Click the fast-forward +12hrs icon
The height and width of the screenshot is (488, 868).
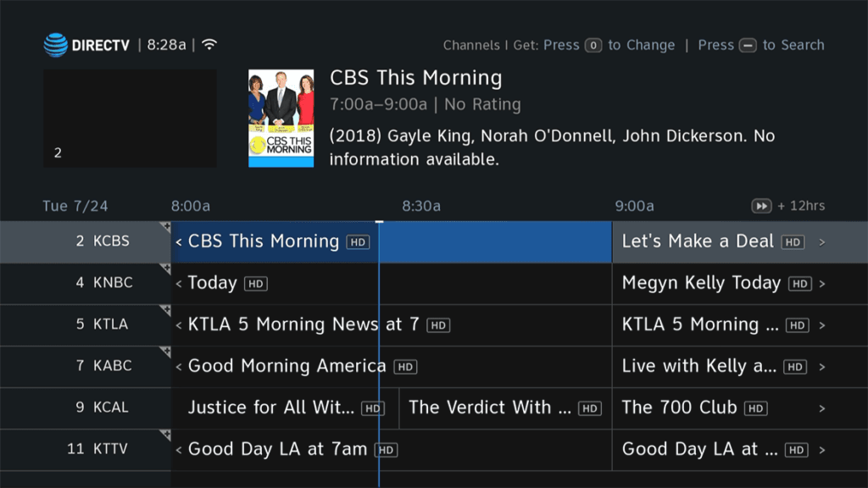(762, 206)
